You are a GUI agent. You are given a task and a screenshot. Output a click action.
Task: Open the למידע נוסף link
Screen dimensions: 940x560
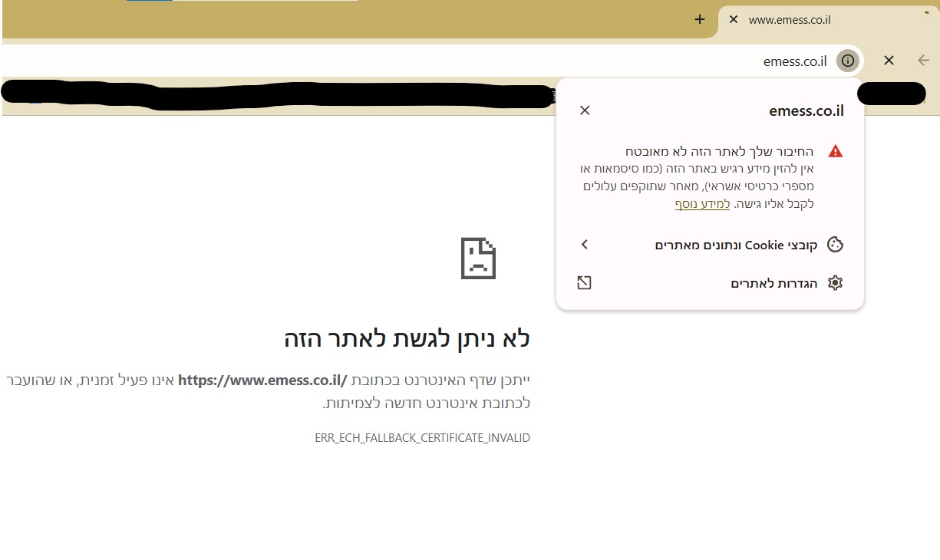(x=701, y=203)
